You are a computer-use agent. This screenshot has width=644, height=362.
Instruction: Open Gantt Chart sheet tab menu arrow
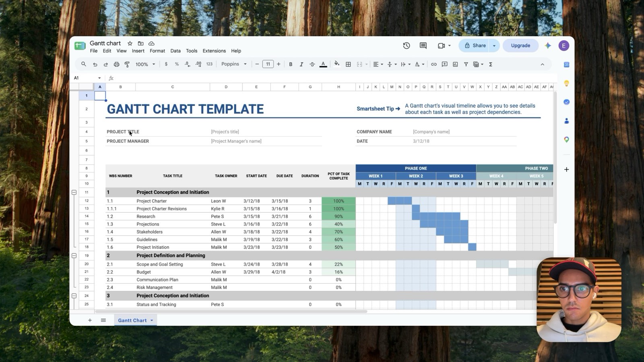click(x=152, y=321)
